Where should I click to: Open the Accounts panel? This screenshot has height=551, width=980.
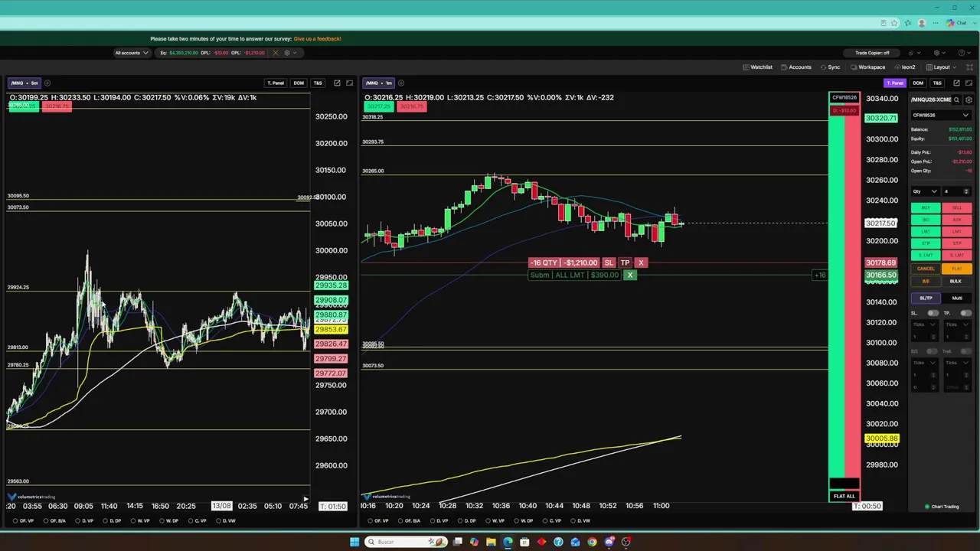(x=796, y=67)
